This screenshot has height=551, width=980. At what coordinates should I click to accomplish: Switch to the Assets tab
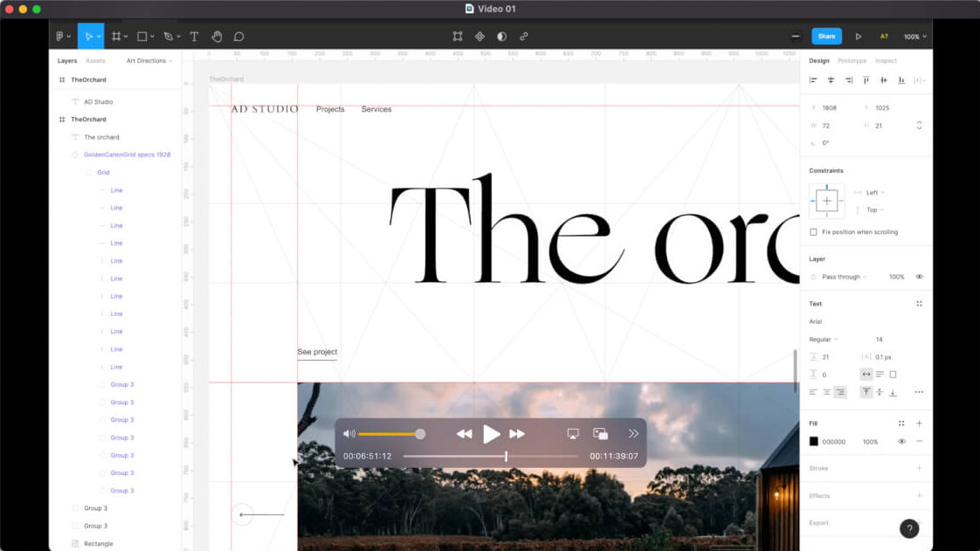95,61
